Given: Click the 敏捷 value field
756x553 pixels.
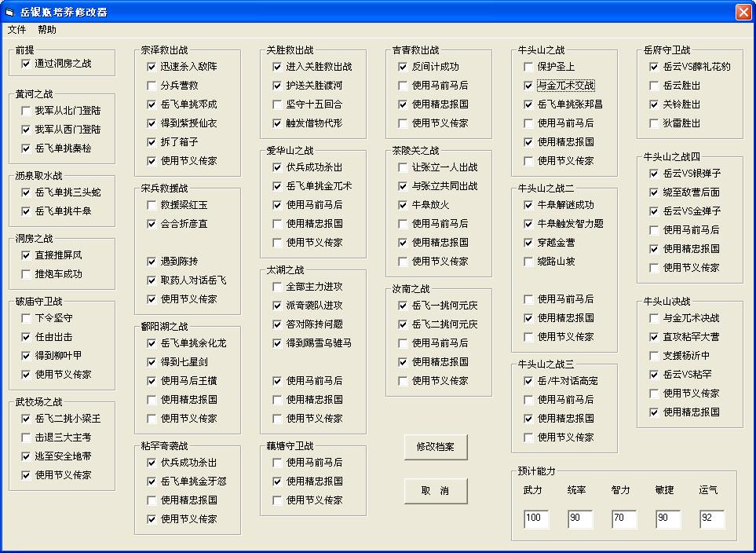Looking at the screenshot, I should (x=668, y=518).
